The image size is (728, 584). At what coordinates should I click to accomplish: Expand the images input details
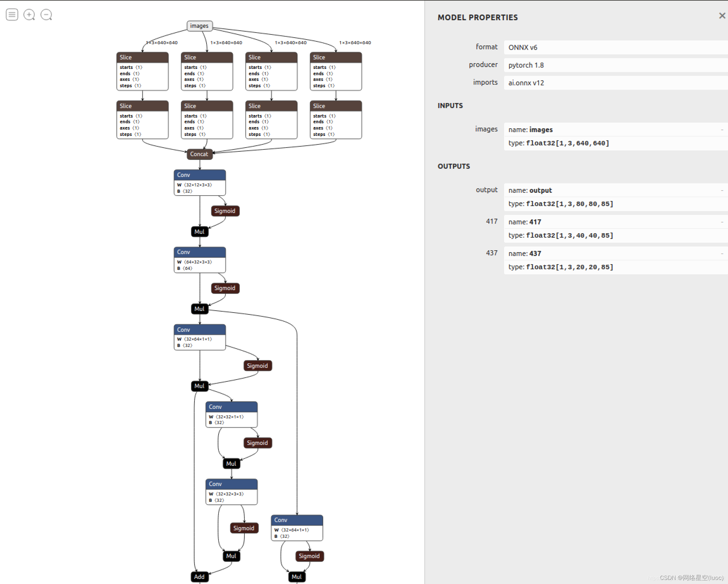tap(722, 130)
